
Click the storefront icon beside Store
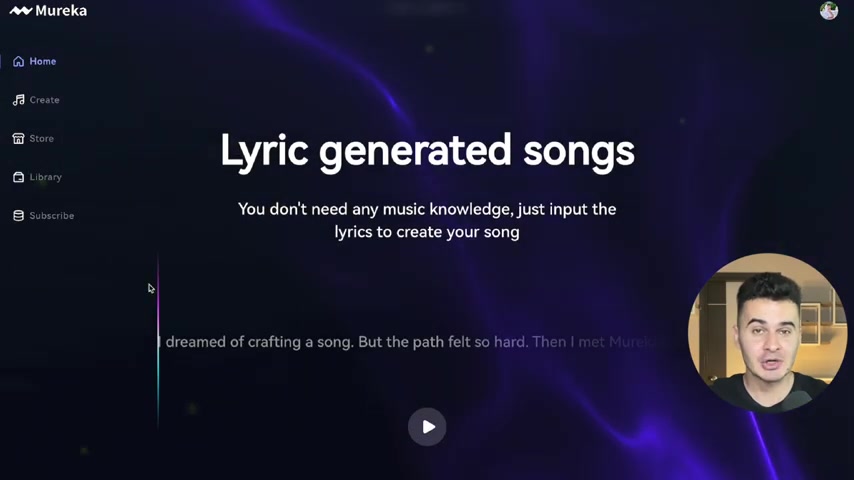point(19,138)
